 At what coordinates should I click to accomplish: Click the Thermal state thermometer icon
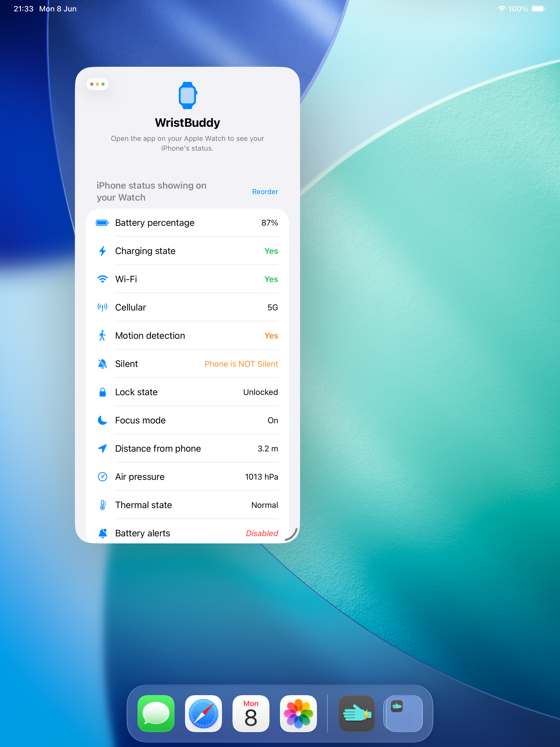click(103, 505)
